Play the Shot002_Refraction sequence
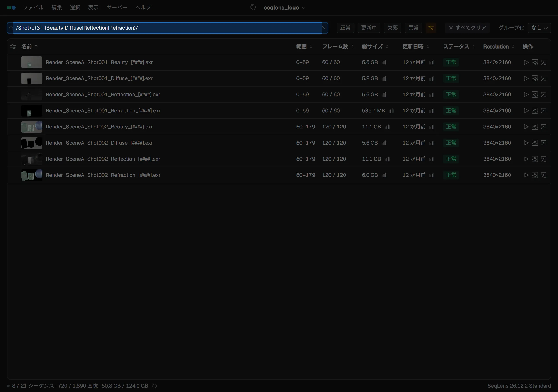The height and width of the screenshot is (392, 558). [x=526, y=175]
